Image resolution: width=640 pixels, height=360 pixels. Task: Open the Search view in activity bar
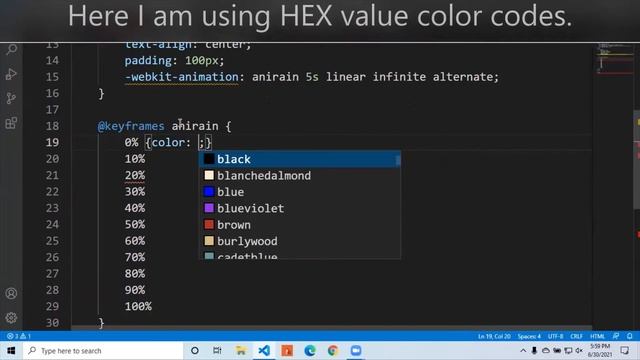pos(11,50)
